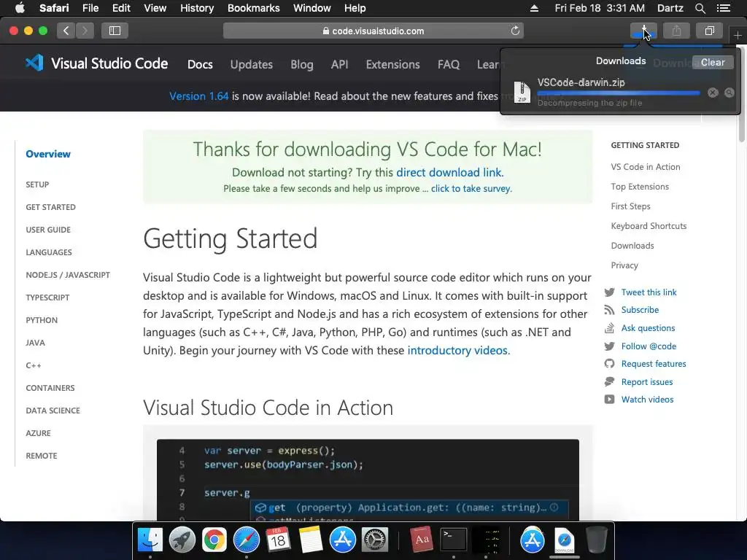
Task: Open Notes from the Dock
Action: pos(311,540)
